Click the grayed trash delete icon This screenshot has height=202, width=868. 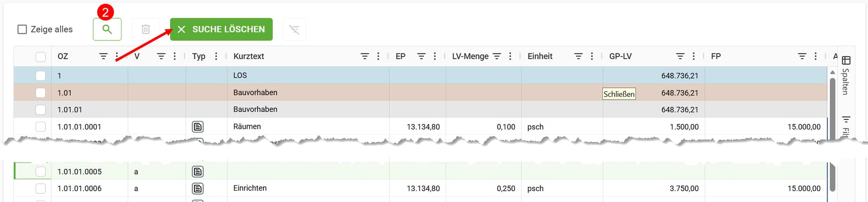point(146,30)
